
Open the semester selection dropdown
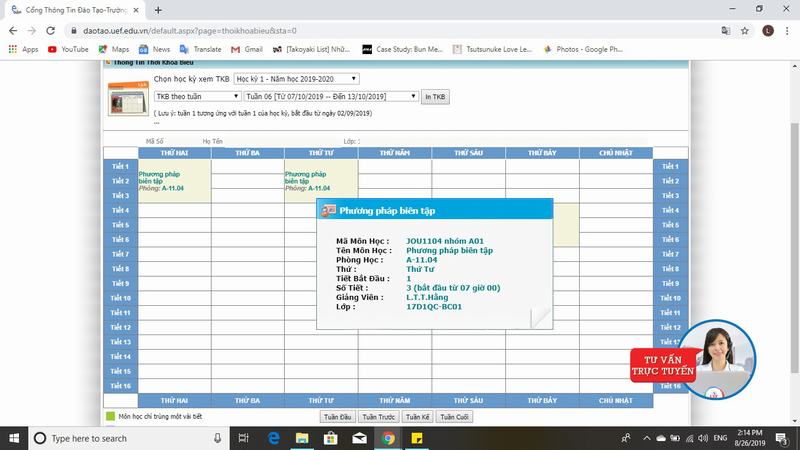tap(296, 78)
